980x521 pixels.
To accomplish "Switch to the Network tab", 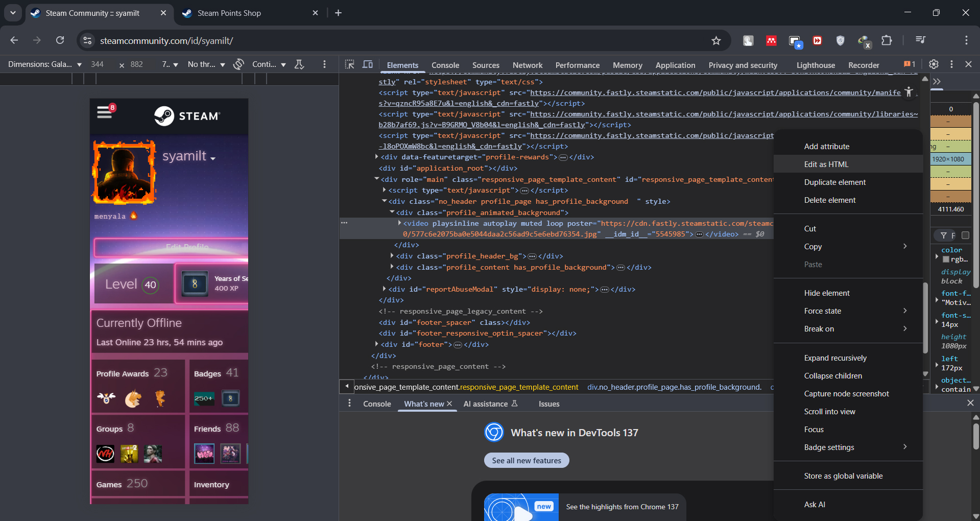I will click(x=528, y=65).
